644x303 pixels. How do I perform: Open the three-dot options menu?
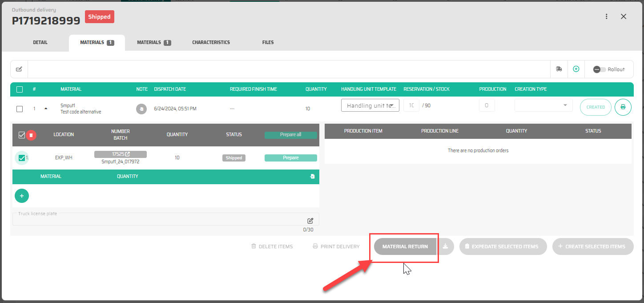[x=606, y=16]
